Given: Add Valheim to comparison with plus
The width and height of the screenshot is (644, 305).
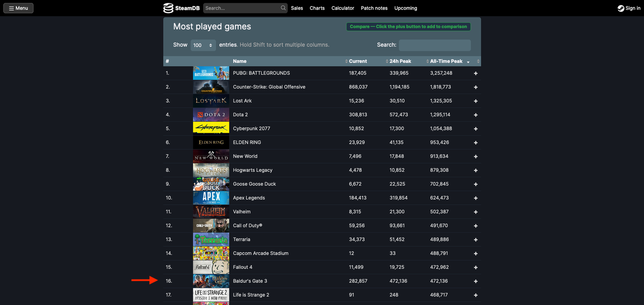Looking at the screenshot, I should click(x=476, y=212).
